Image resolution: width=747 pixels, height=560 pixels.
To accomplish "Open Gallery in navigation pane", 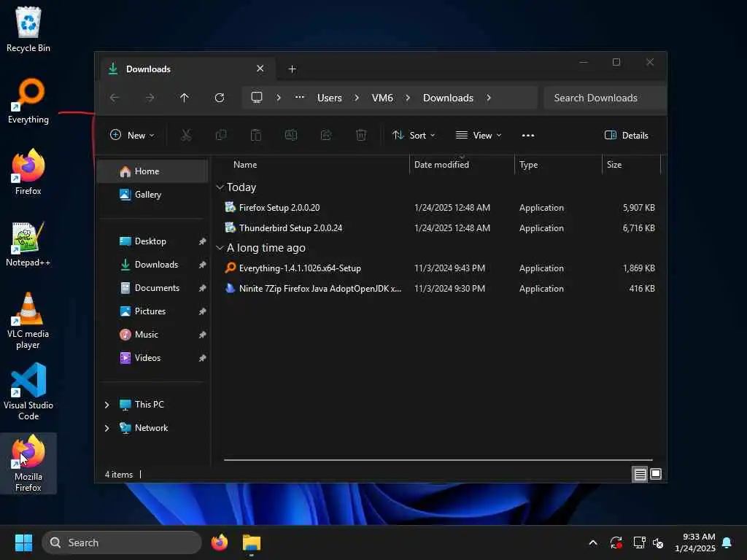I will pyautogui.click(x=152, y=195).
